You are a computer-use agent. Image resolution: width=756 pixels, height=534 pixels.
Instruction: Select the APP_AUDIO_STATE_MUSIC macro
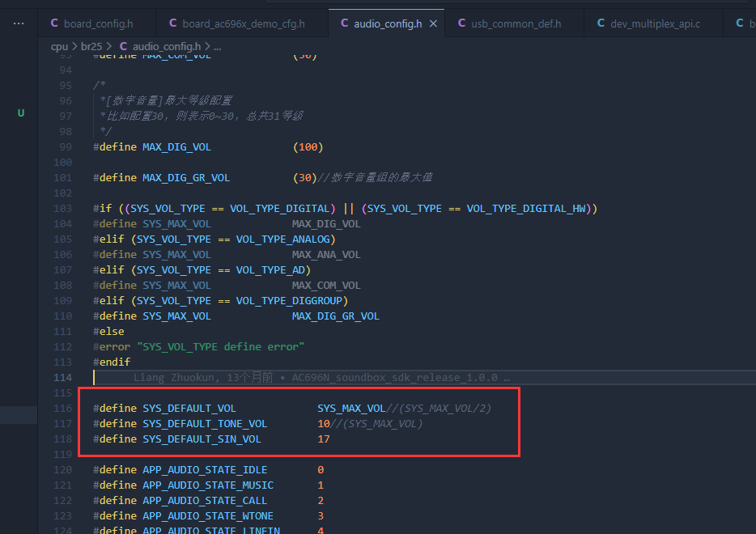click(x=208, y=485)
